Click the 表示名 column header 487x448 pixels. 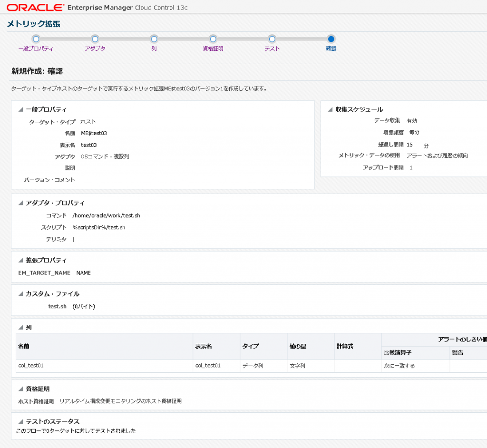[216, 346]
